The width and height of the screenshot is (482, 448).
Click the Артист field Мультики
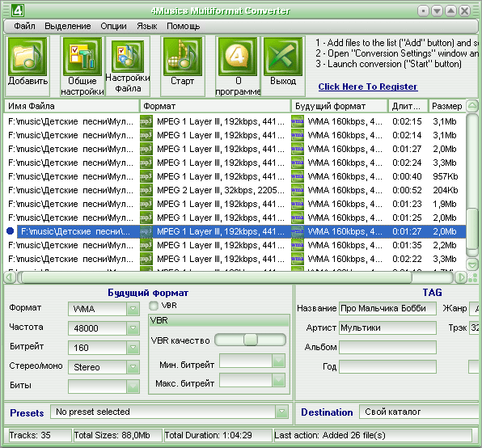pos(387,328)
